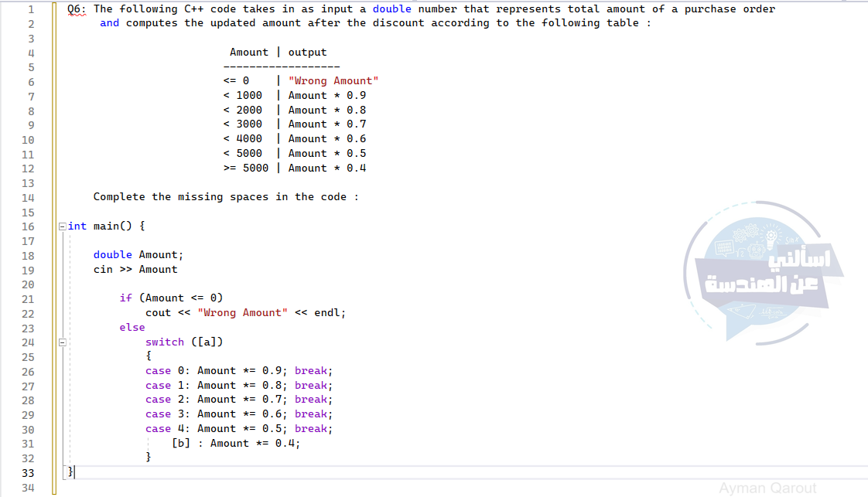Click the Ayman Qarout watermark text
The height and width of the screenshot is (497, 868).
click(x=767, y=488)
